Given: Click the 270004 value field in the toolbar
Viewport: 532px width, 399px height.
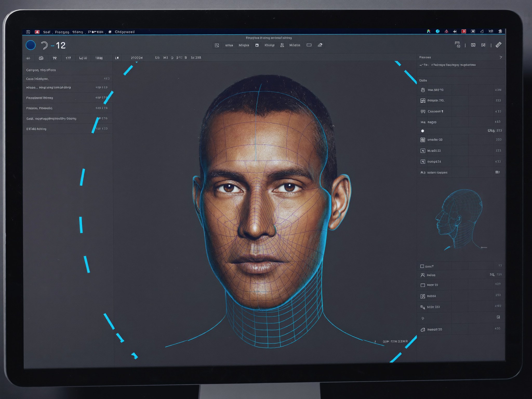Looking at the screenshot, I should pos(137,58).
